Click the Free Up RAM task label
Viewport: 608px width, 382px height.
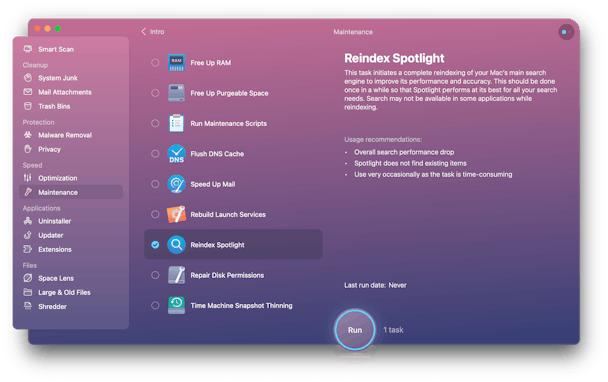click(211, 62)
